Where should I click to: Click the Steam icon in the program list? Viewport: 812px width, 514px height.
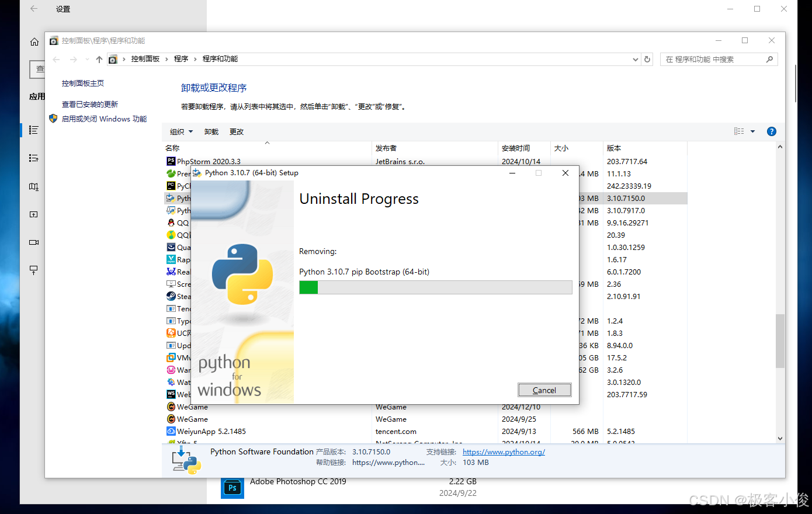point(171,296)
